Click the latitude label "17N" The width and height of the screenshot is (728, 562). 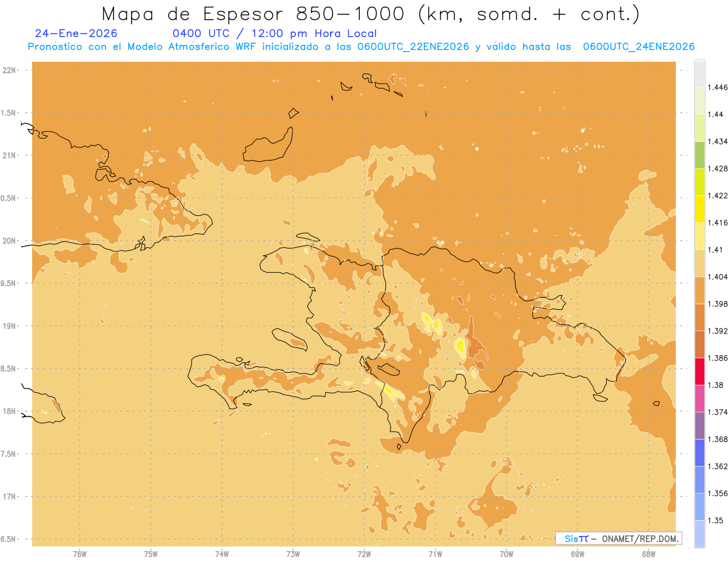point(9,497)
